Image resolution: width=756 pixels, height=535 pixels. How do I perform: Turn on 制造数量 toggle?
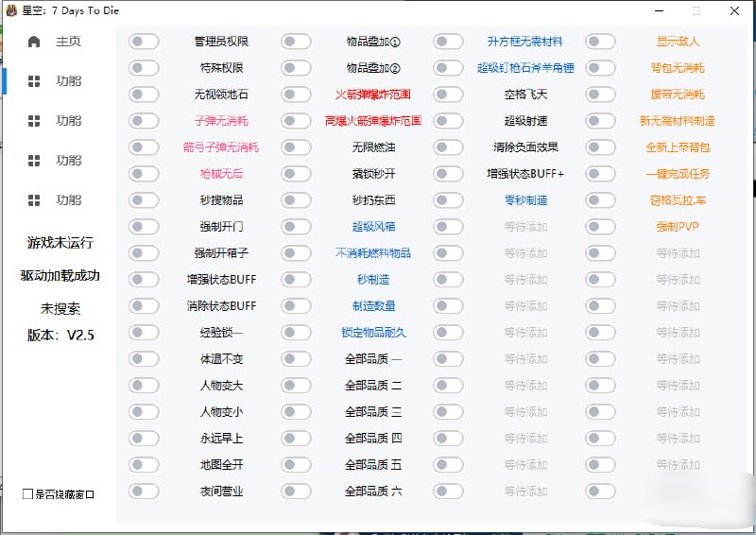click(x=296, y=306)
